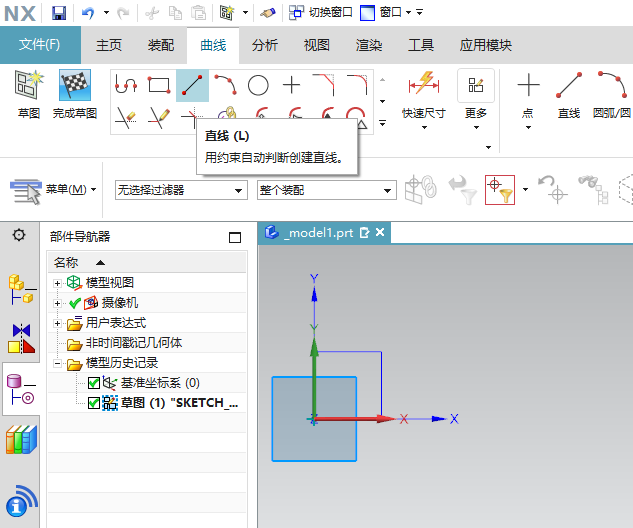633x528 pixels.
Task: Click the Redo arrow icon
Action: pyautogui.click(x=123, y=13)
